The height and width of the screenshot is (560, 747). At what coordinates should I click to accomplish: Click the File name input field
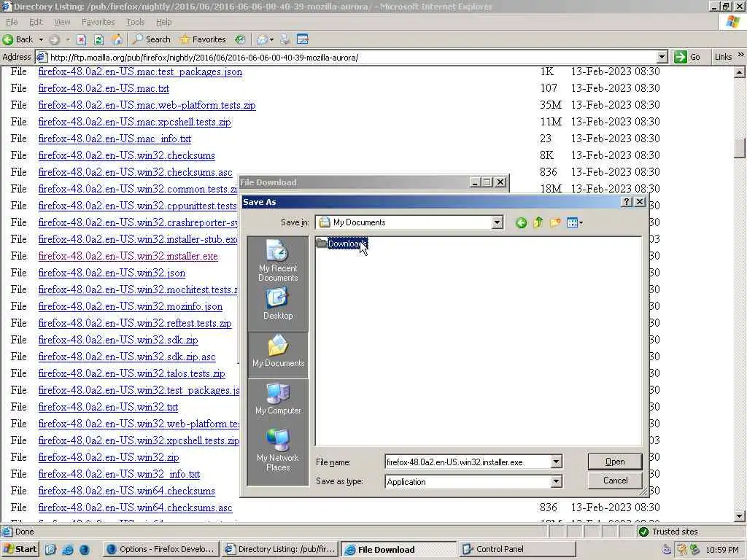pyautogui.click(x=468, y=462)
